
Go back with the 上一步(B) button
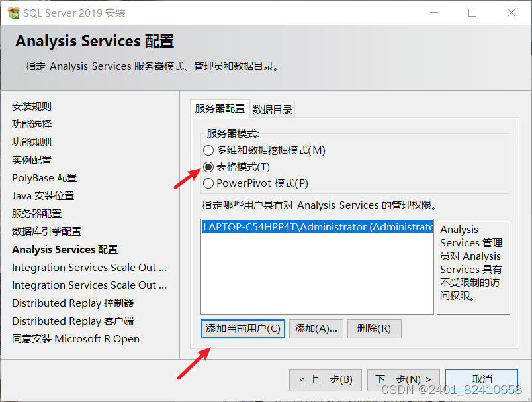pos(326,379)
